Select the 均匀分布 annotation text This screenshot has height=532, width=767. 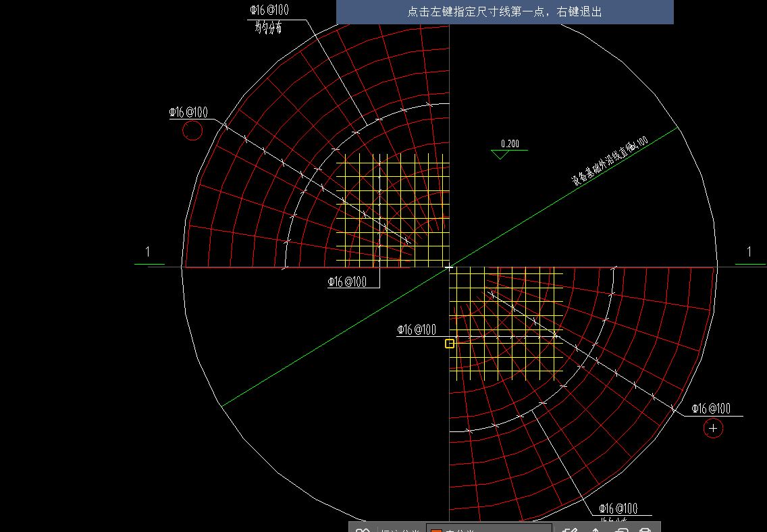pos(269,28)
